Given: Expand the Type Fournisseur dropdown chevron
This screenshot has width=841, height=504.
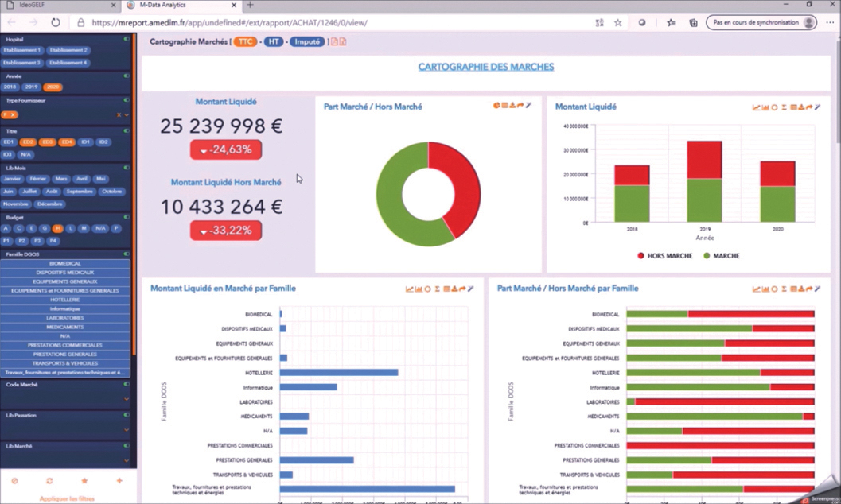Looking at the screenshot, I should (x=127, y=115).
